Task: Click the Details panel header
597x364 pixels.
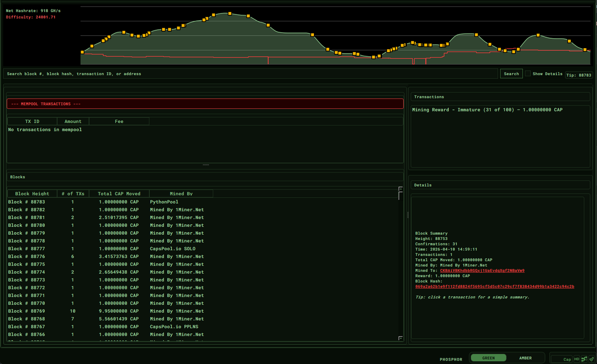Action: [x=500, y=185]
